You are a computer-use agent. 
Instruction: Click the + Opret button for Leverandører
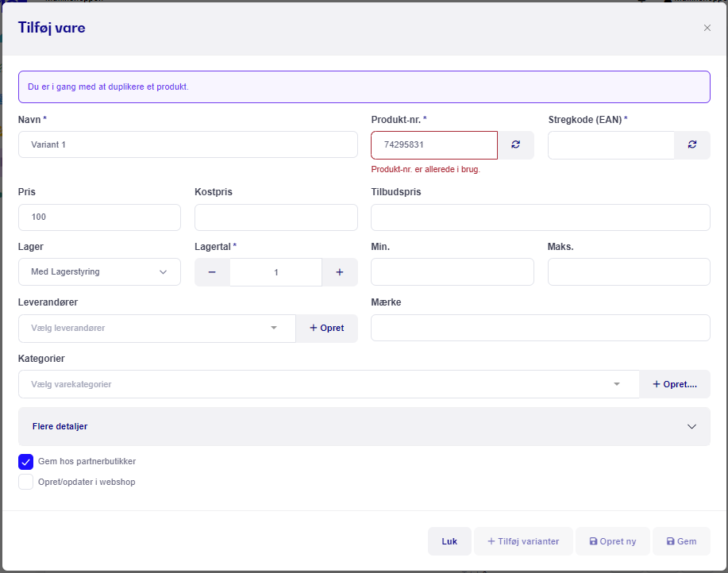tap(327, 328)
